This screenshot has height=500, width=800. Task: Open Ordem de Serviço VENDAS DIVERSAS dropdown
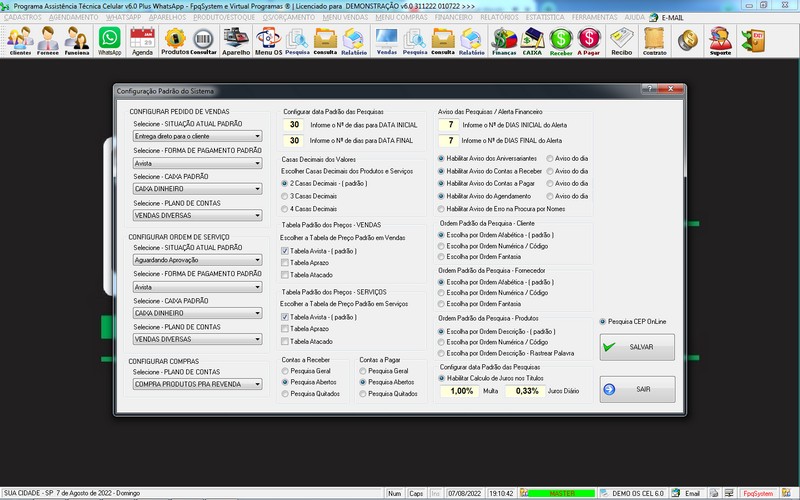click(197, 339)
